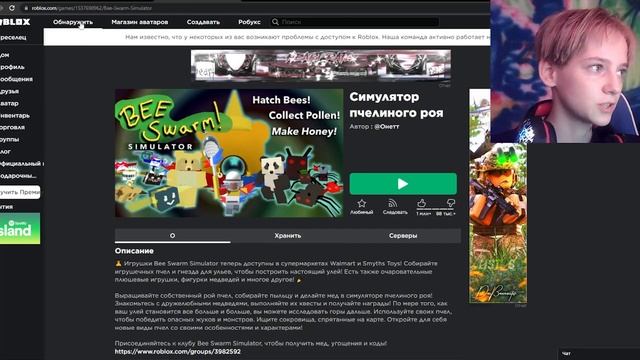Viewport: 640px width, 360px height.
Task: Click the Roblox search field
Action: [x=355, y=22]
